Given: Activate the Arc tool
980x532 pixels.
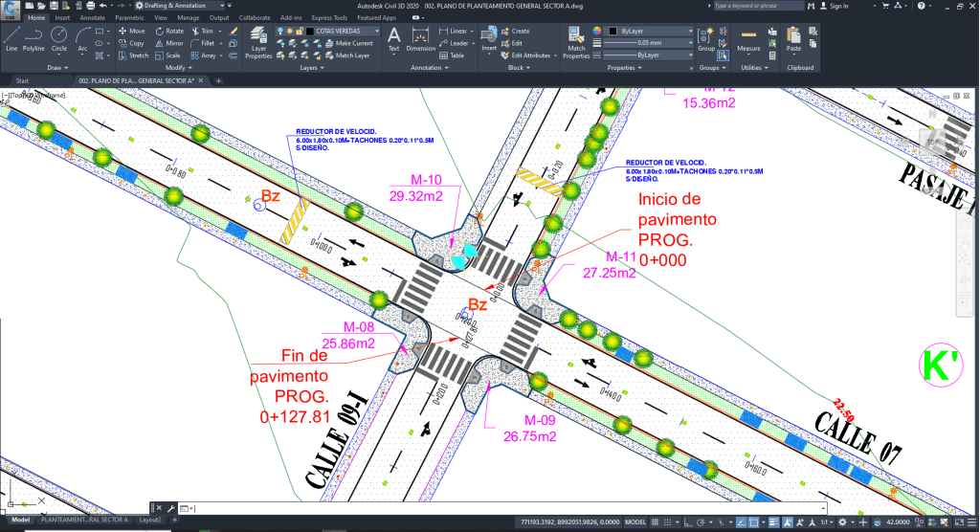Looking at the screenshot, I should point(82,39).
